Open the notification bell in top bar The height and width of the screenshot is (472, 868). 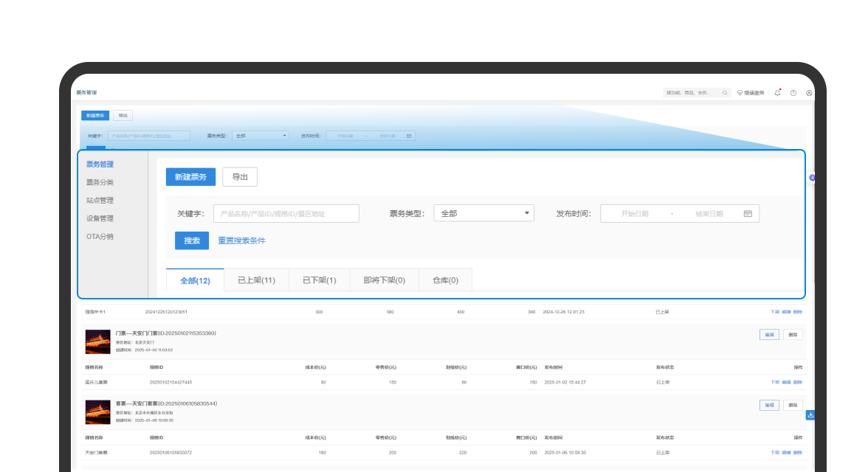777,93
